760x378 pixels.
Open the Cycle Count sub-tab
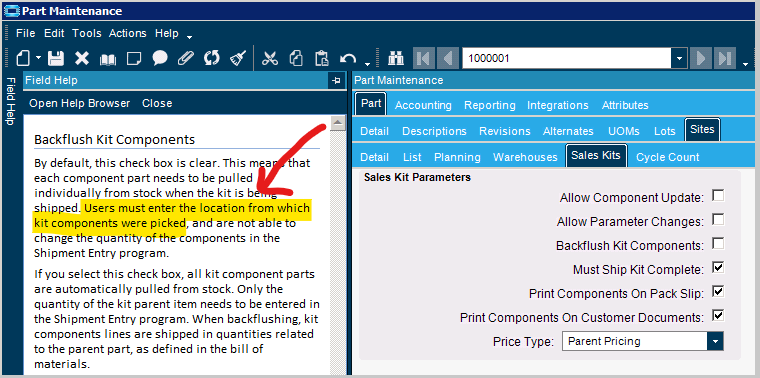(x=667, y=157)
